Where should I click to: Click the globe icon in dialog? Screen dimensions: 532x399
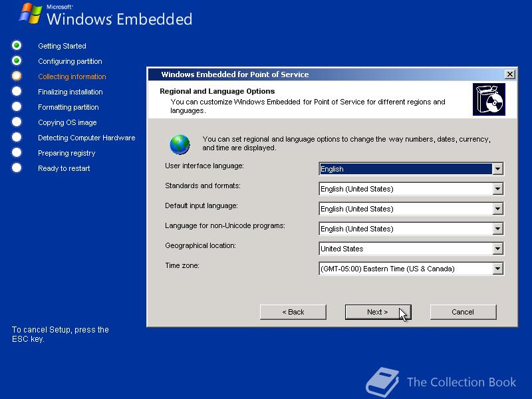coord(180,144)
